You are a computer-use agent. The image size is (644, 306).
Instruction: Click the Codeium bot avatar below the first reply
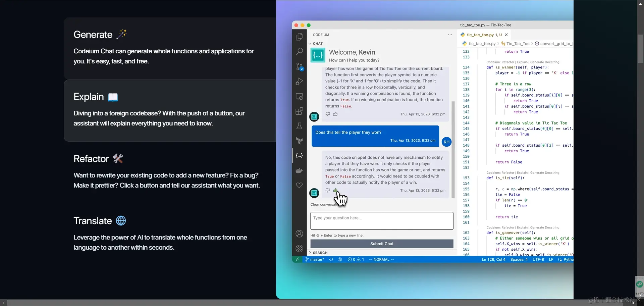pyautogui.click(x=314, y=117)
